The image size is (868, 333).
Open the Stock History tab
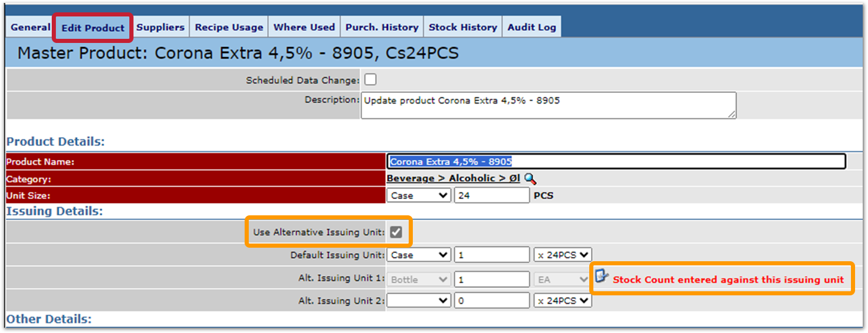coord(463,27)
